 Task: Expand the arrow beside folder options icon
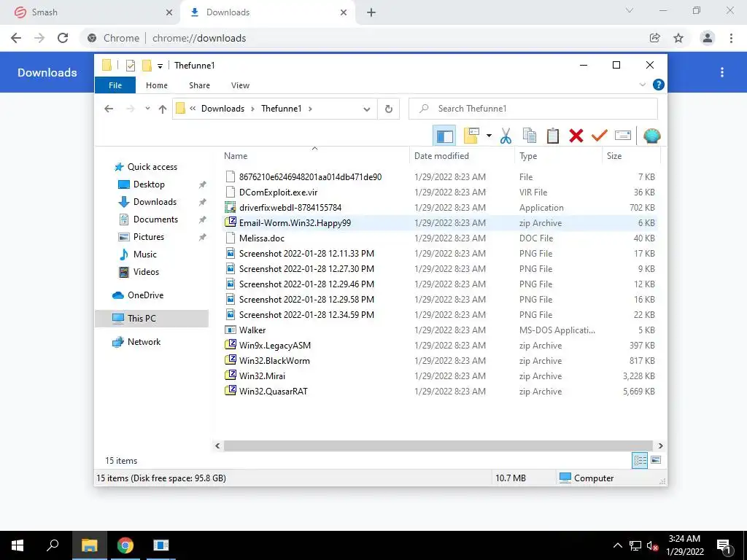click(x=489, y=136)
